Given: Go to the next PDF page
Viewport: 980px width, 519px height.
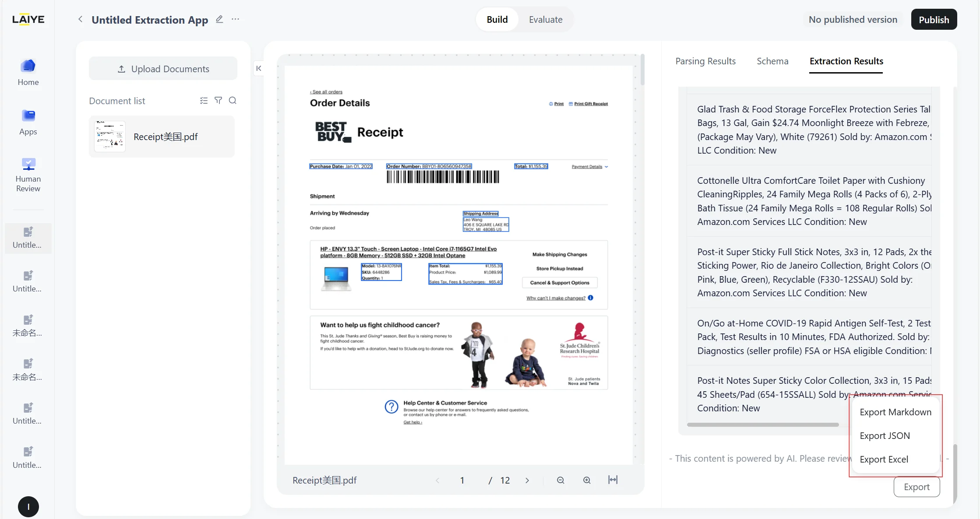Looking at the screenshot, I should coord(527,480).
